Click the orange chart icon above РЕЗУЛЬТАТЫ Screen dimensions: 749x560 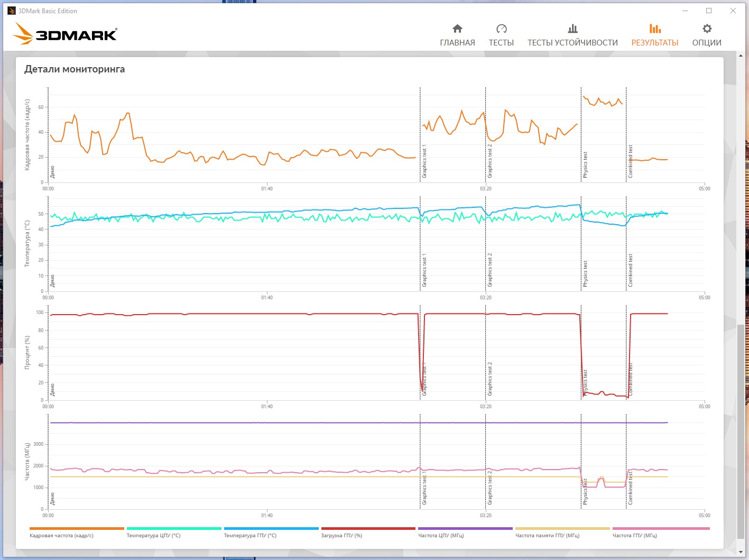(655, 29)
